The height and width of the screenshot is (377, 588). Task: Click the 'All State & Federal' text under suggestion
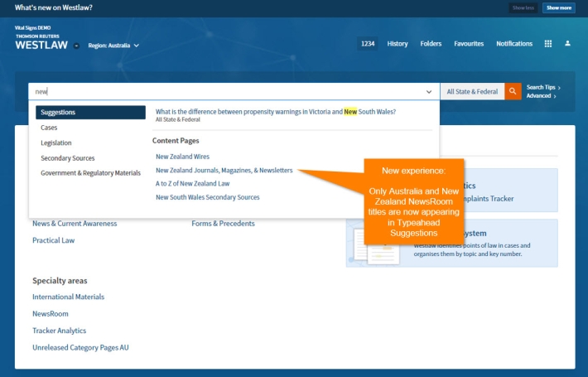click(178, 119)
